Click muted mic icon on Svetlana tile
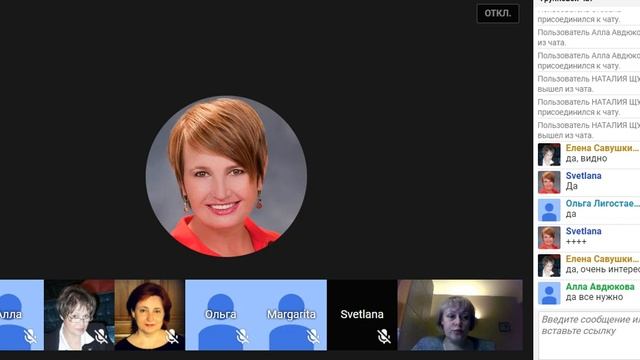 pyautogui.click(x=384, y=336)
